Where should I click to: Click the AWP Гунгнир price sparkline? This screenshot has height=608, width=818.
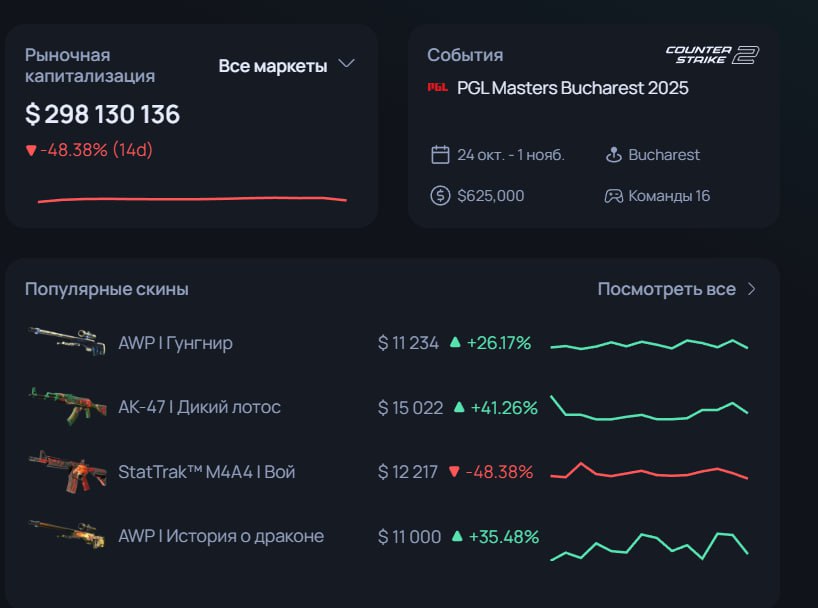click(649, 344)
